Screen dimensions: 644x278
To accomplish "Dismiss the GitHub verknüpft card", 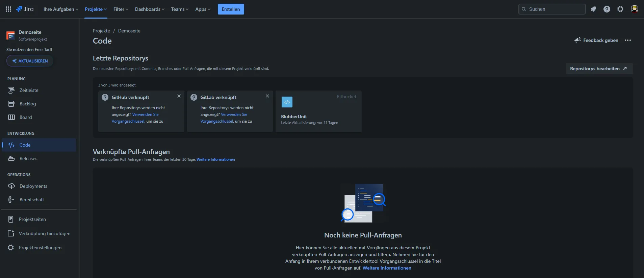I will click(179, 96).
